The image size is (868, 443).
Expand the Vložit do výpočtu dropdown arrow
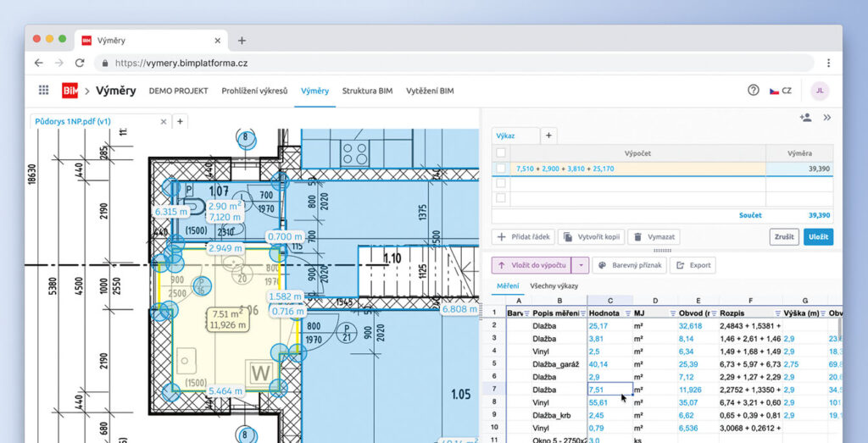tap(579, 265)
